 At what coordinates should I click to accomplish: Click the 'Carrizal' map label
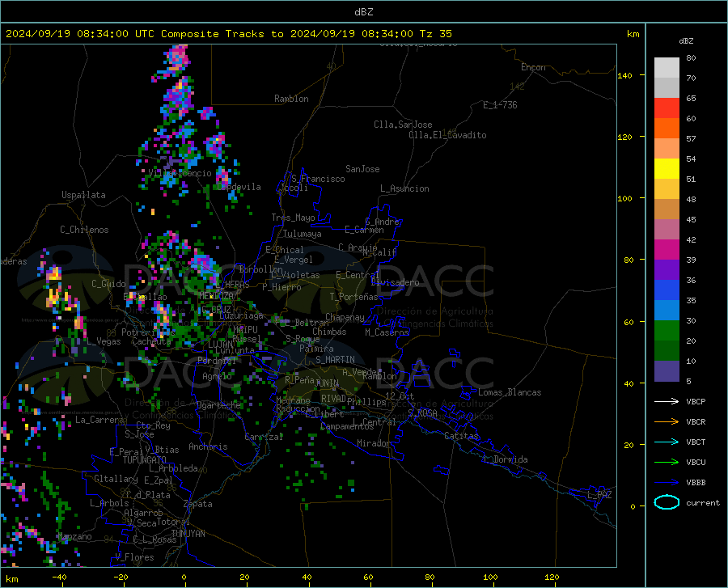pos(264,437)
